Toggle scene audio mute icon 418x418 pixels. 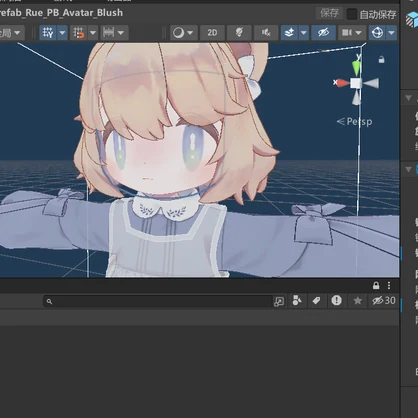266,33
